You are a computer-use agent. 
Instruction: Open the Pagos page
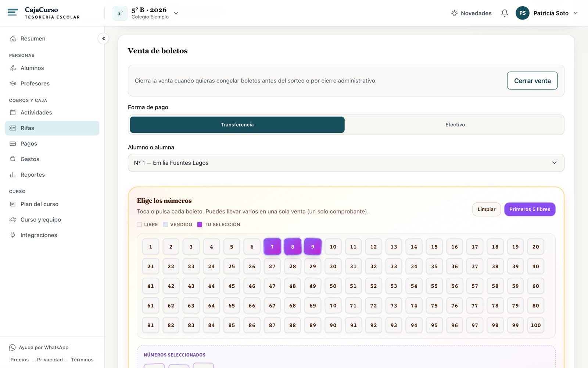click(x=52, y=144)
